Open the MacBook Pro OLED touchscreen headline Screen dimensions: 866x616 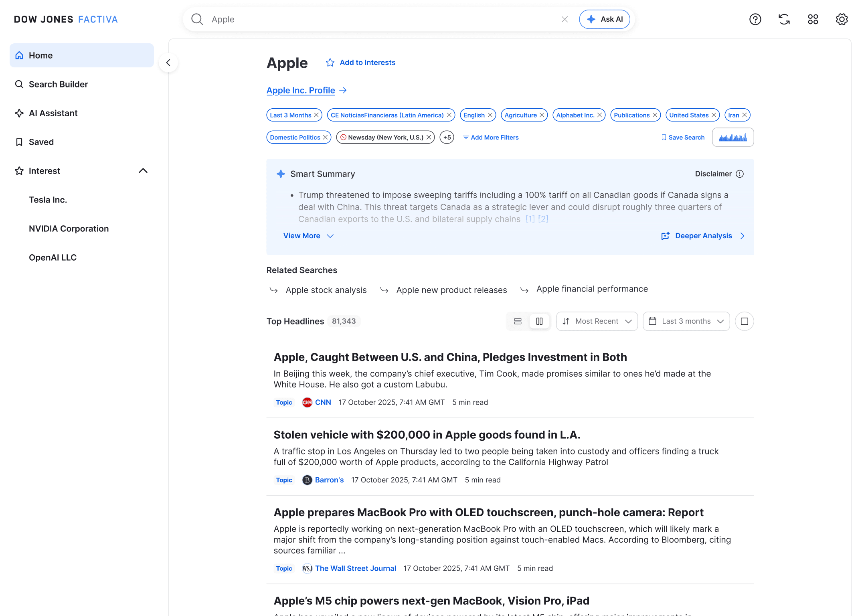pos(488,513)
